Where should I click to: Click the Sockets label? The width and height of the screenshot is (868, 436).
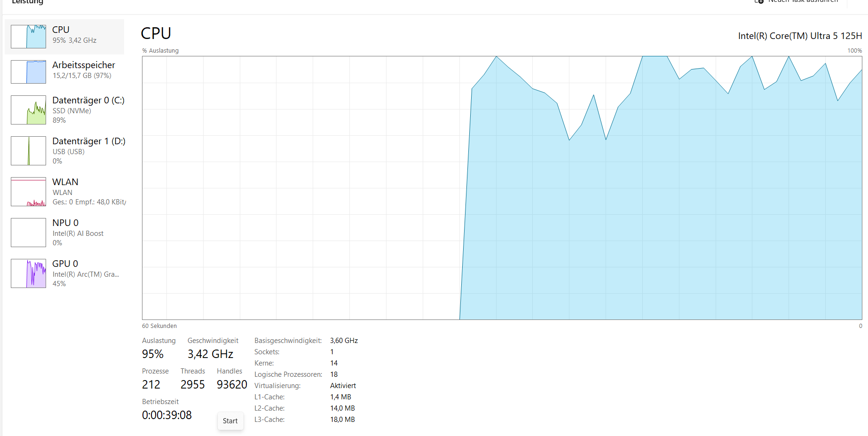(267, 352)
